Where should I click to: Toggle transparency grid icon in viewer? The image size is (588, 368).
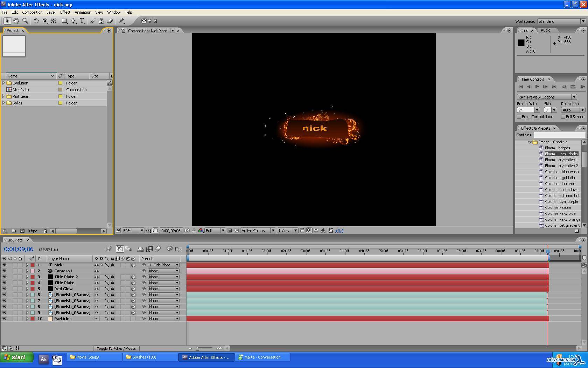click(x=236, y=231)
